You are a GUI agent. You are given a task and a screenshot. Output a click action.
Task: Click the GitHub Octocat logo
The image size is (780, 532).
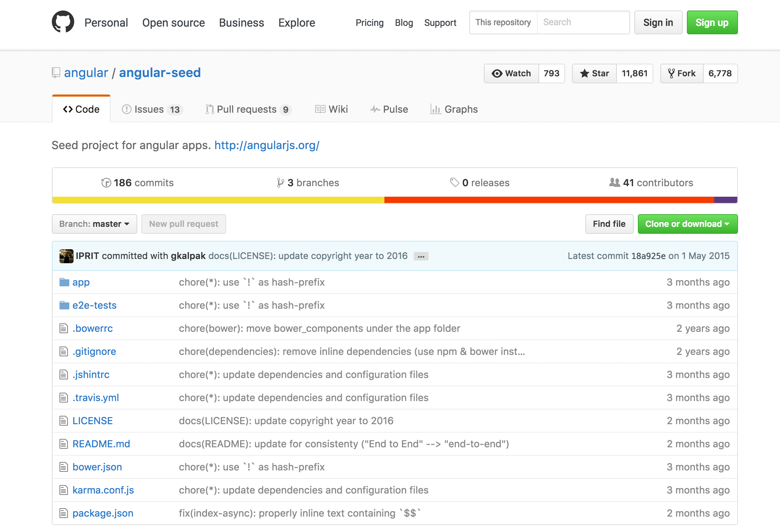coord(63,22)
